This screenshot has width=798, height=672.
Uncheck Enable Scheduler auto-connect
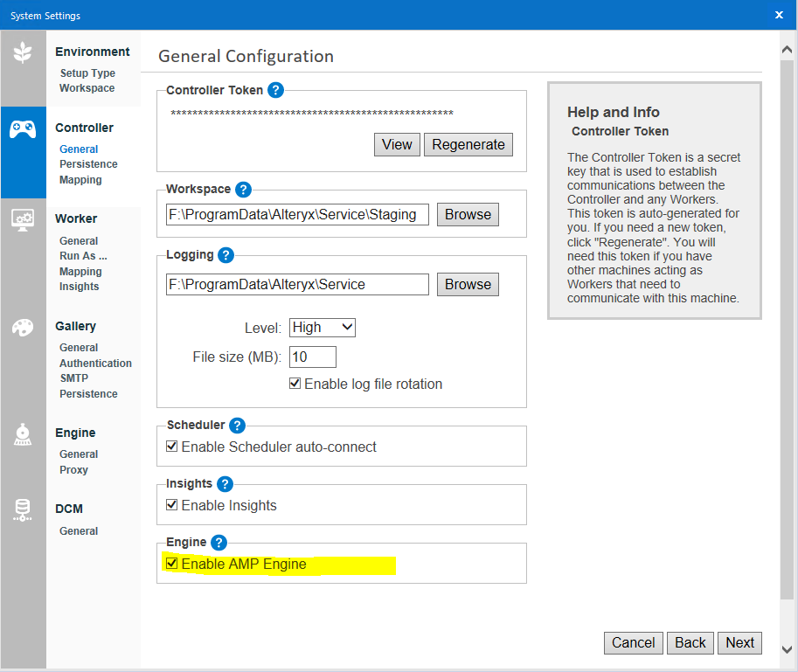tap(171, 447)
